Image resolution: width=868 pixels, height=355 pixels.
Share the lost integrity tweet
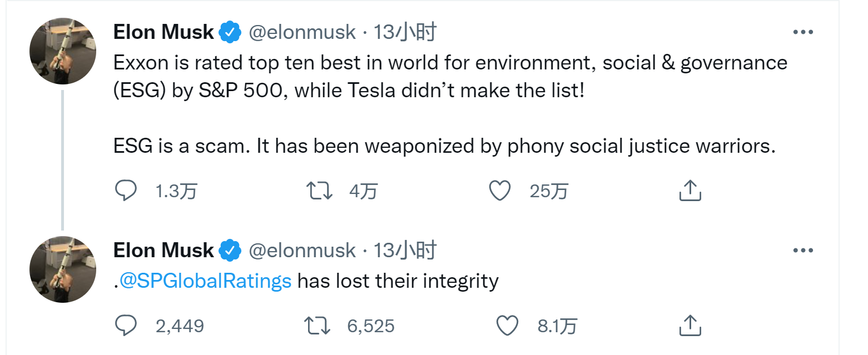pos(690,325)
